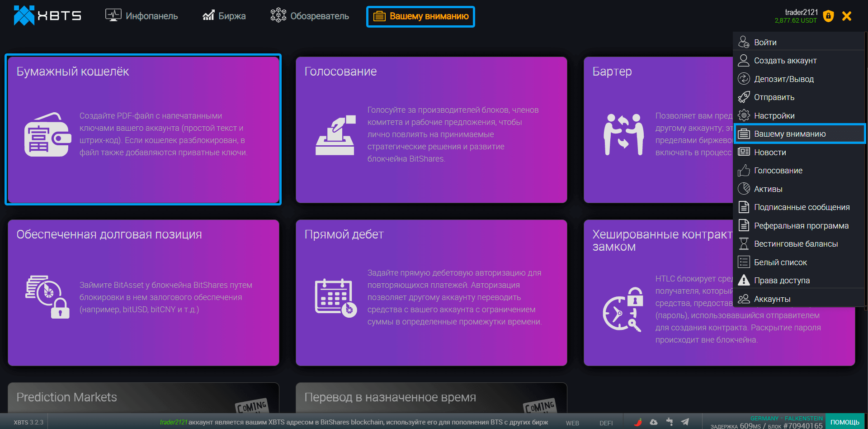Viewport: 868px width, 429px height.
Task: Click the XBTS logo
Action: pyautogui.click(x=47, y=15)
